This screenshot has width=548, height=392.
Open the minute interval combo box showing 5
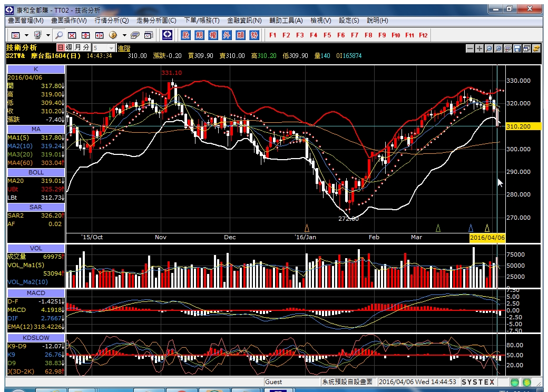pos(103,48)
